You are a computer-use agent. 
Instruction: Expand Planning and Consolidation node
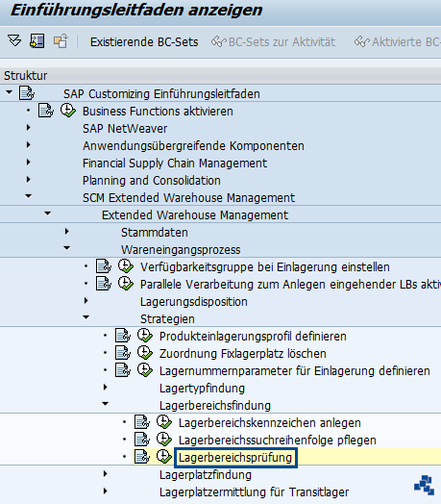pos(28,179)
